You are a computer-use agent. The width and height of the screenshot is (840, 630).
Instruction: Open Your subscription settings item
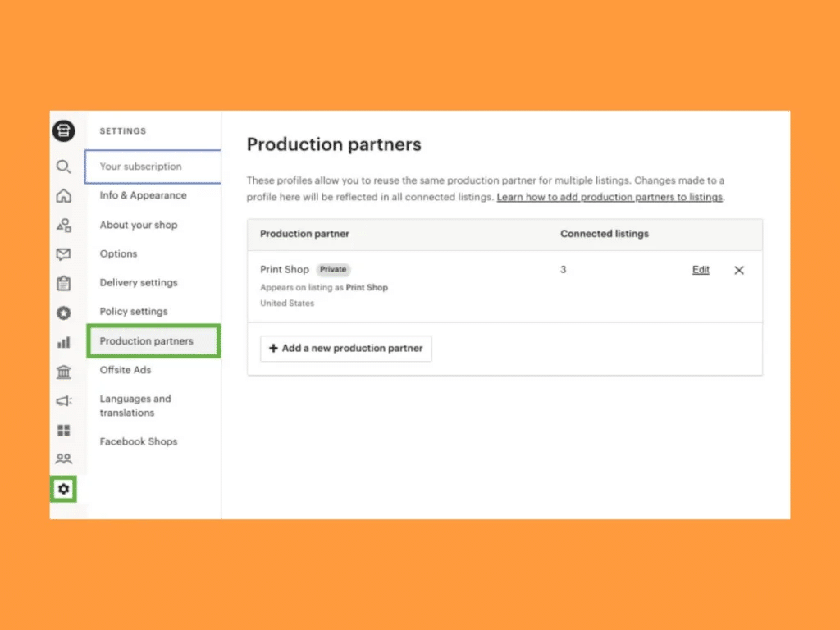pyautogui.click(x=153, y=167)
